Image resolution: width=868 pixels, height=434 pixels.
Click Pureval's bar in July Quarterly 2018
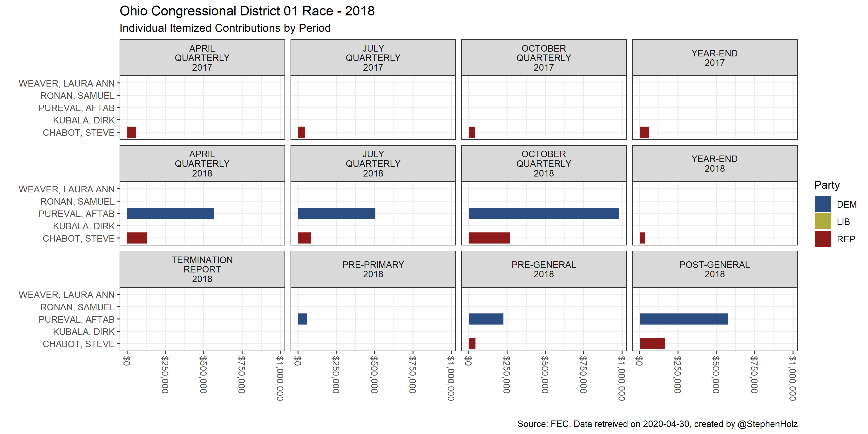click(x=336, y=213)
